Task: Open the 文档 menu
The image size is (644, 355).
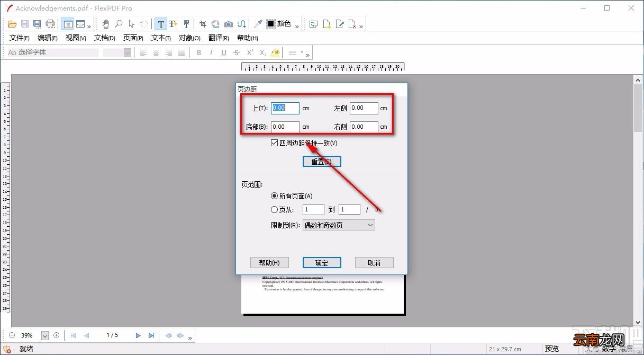Action: coord(105,38)
